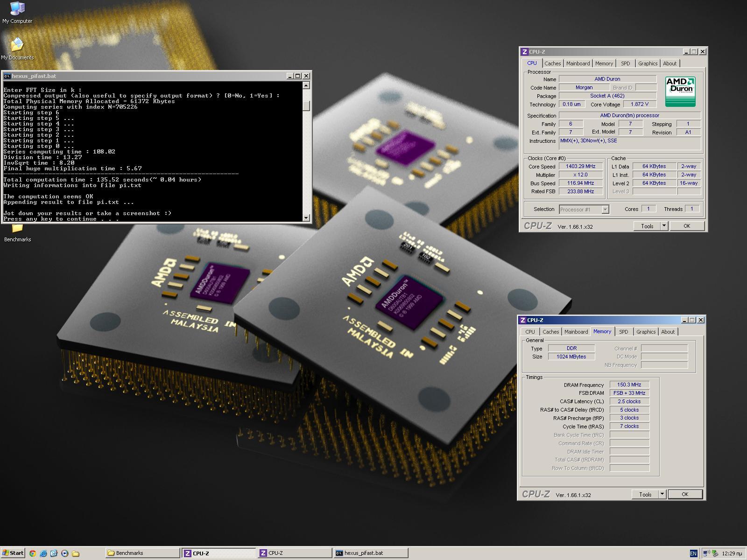747x560 pixels.
Task: Click the Level 2 cache 16-way field
Action: click(x=689, y=183)
